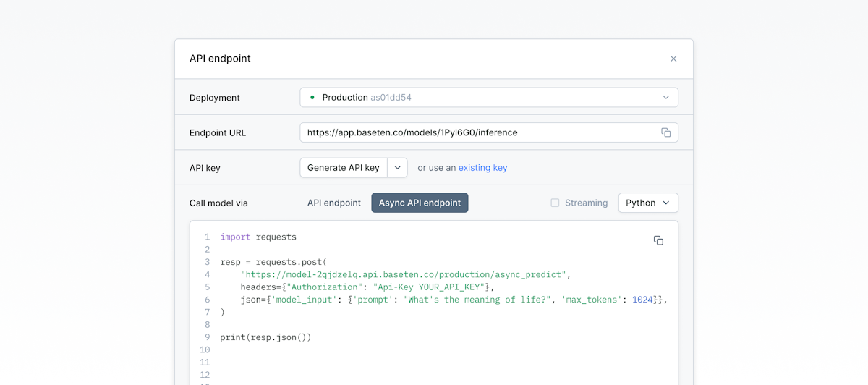
Task: Close the API endpoint dialog
Action: click(x=673, y=59)
